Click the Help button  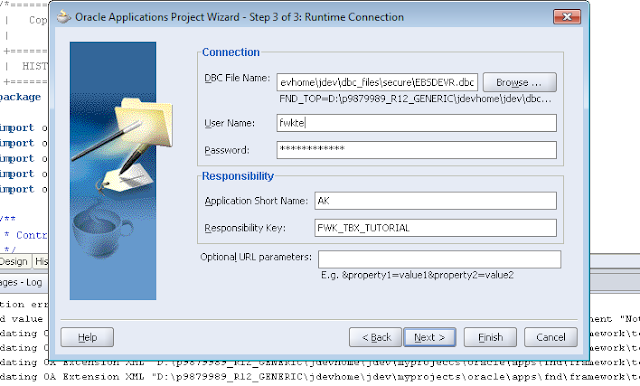click(x=87, y=337)
